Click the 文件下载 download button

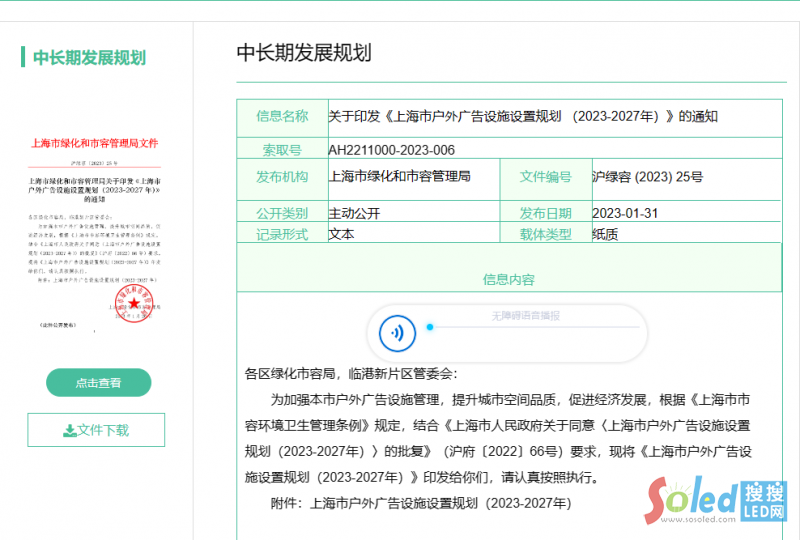pos(96,430)
